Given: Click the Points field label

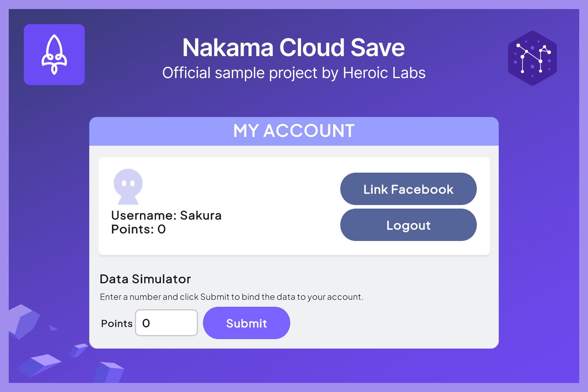Looking at the screenshot, I should pyautogui.click(x=116, y=323).
